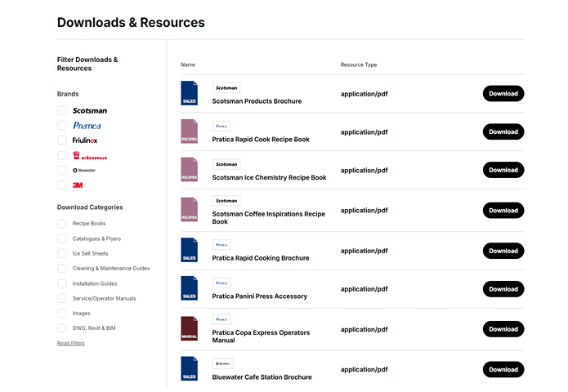Click the RECIPES icon for Pratica Rapid Cook Recipe Book
Screen dimensions: 568x392
[189, 131]
